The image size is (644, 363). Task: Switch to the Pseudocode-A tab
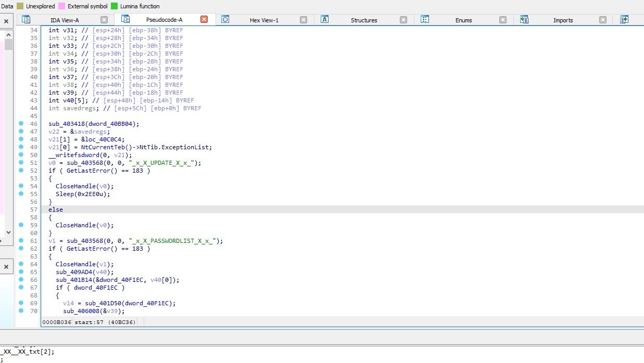click(164, 20)
